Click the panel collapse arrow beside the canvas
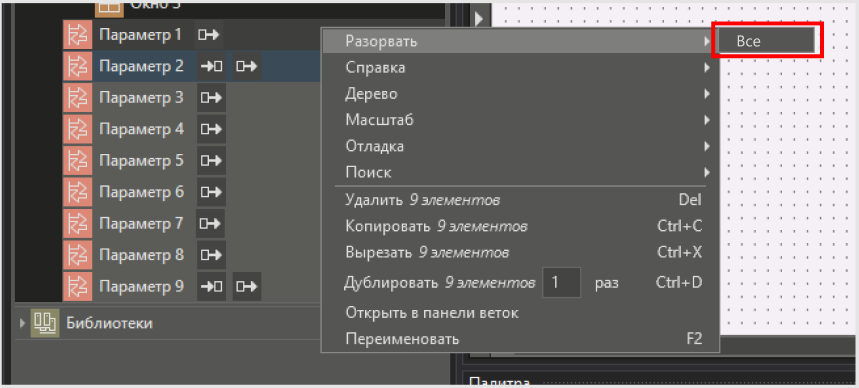Screen dimensions: 859x388 coord(479,20)
